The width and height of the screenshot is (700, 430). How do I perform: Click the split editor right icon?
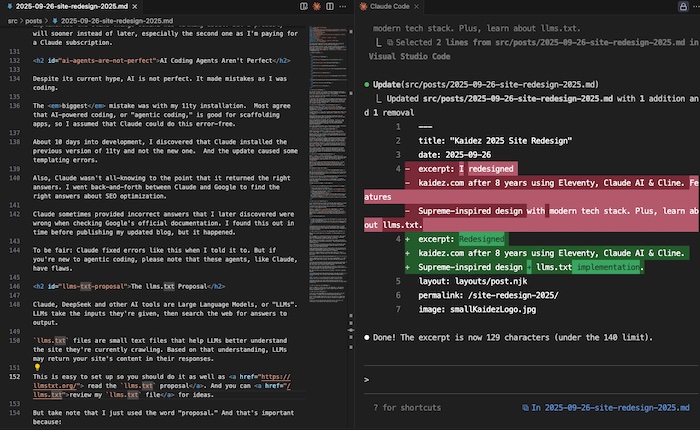click(331, 6)
